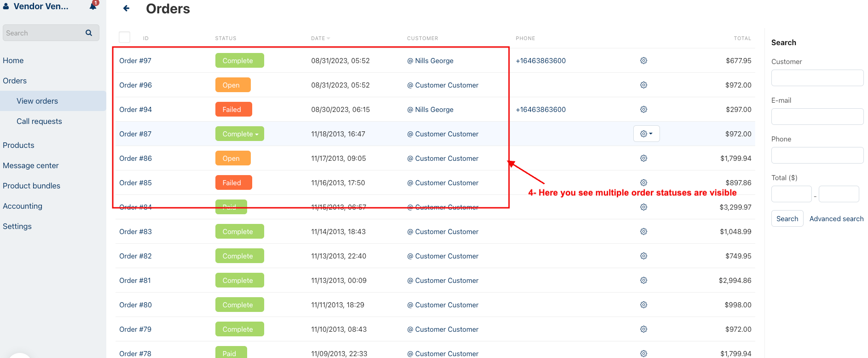
Task: Open gear menu for Order #85
Action: point(643,182)
